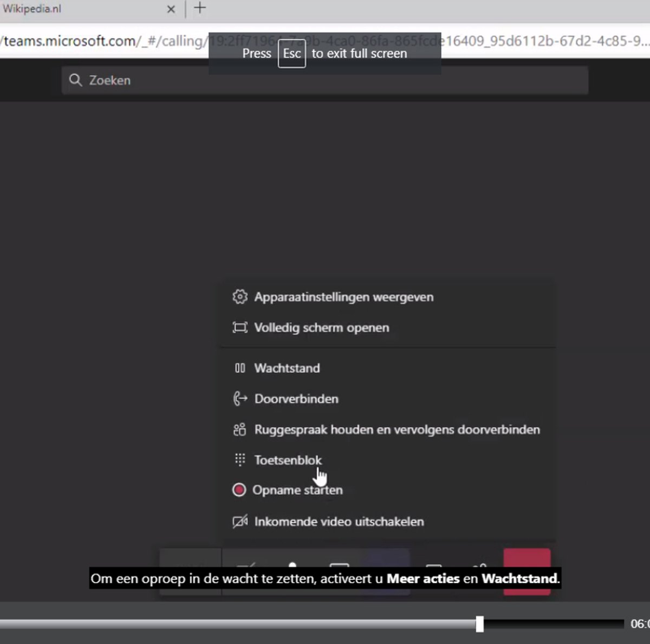Choose Ruggespraak houden en vervolgens doorverbinden
650x644 pixels.
tap(397, 430)
